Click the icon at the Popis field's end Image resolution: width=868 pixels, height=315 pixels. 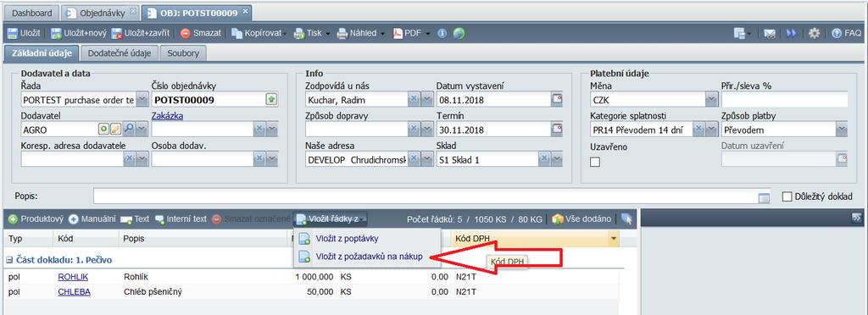tap(764, 197)
